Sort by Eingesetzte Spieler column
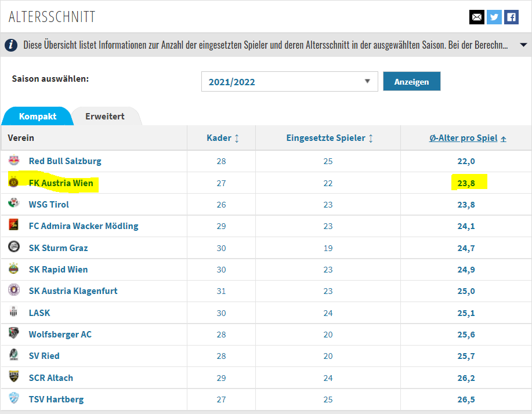Image resolution: width=532 pixels, height=414 pixels. click(x=330, y=138)
